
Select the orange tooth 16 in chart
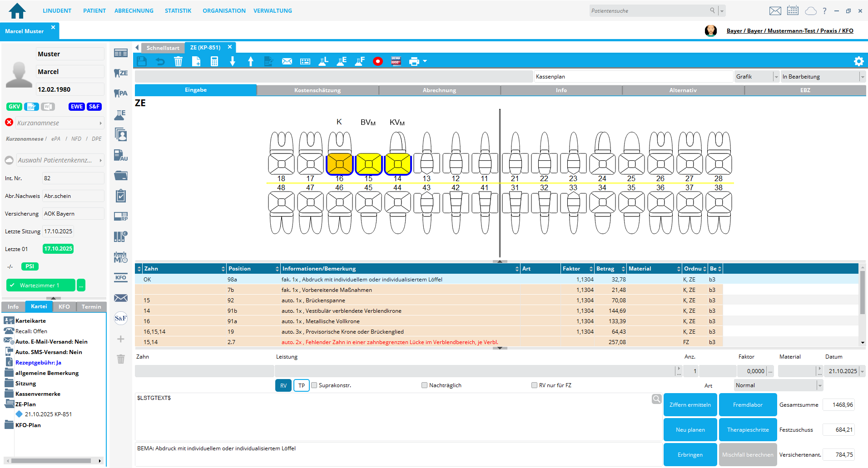(339, 164)
